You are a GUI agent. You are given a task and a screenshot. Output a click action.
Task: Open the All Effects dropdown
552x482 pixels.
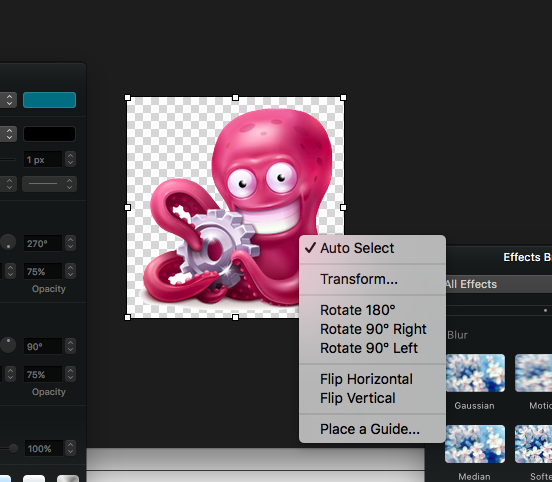(x=498, y=284)
